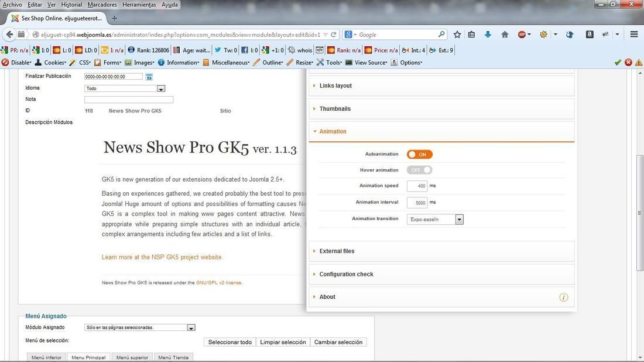Click the Int.: 4 internal links indicator
The image size is (644, 362).
413,50
